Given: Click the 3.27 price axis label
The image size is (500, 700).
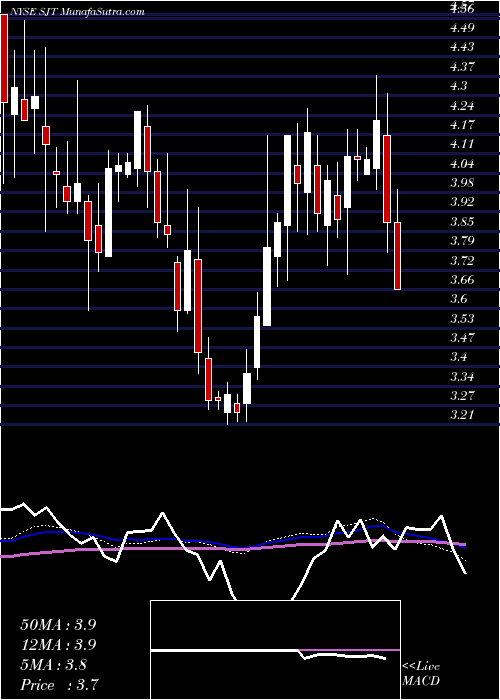Looking at the screenshot, I should [462, 396].
